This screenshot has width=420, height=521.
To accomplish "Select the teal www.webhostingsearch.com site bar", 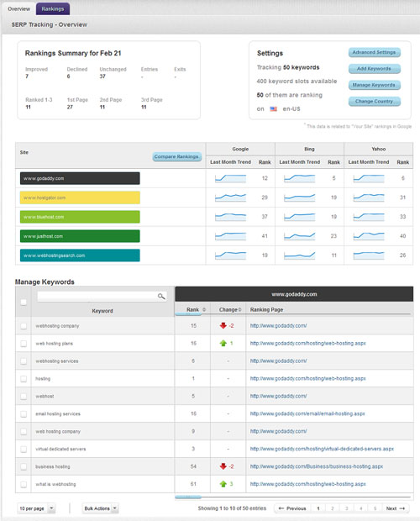I will 80,255.
